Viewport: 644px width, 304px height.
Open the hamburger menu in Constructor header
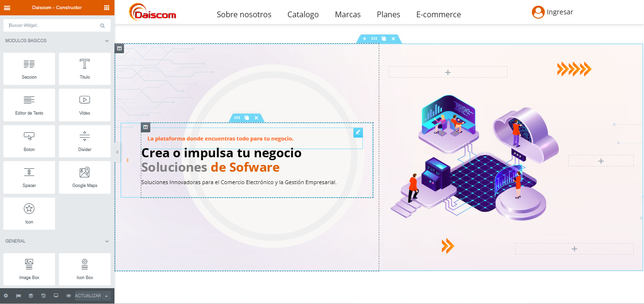click(7, 8)
